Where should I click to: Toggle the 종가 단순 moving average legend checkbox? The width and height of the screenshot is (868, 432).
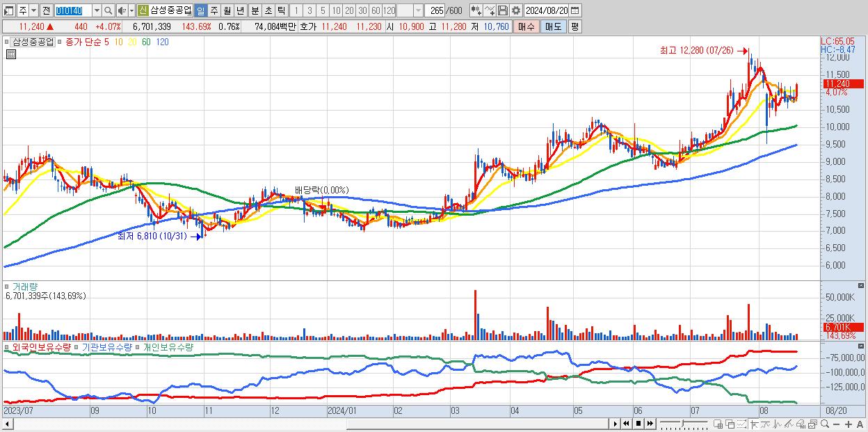tap(59, 42)
